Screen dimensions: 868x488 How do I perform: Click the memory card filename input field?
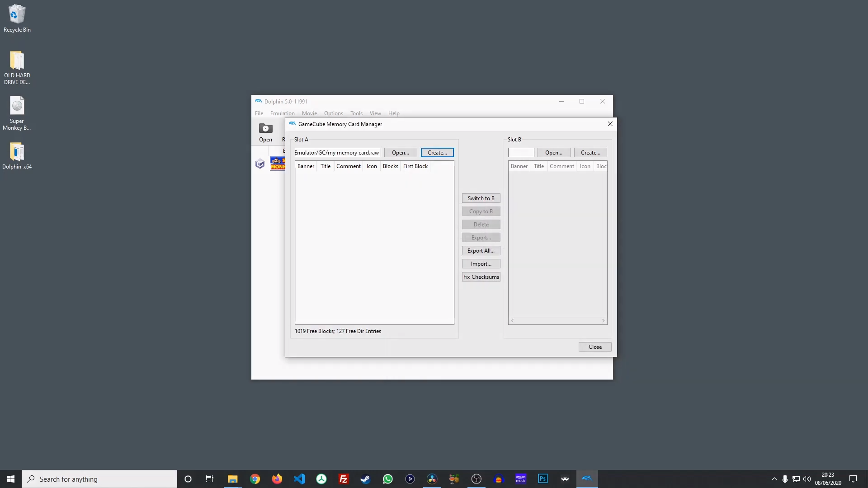point(337,152)
